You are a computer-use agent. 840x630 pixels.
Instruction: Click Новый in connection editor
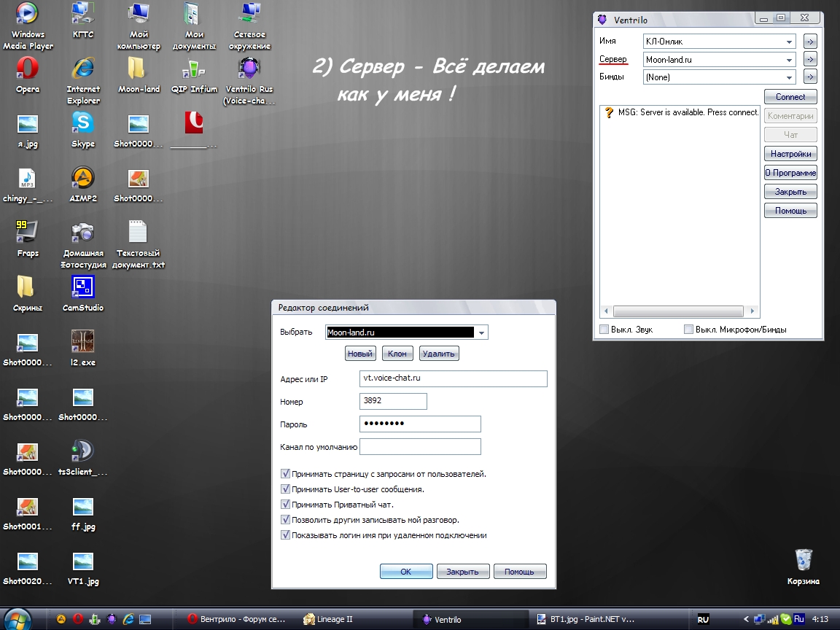[x=360, y=354]
